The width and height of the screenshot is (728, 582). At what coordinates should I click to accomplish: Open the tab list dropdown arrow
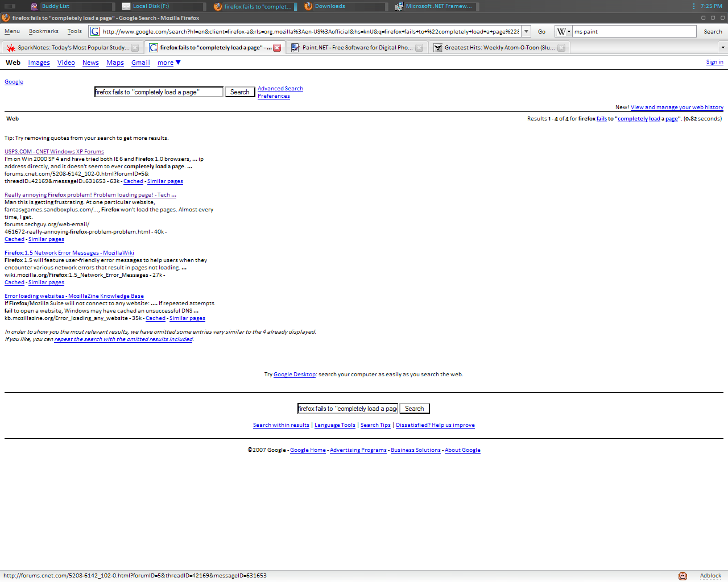point(723,48)
